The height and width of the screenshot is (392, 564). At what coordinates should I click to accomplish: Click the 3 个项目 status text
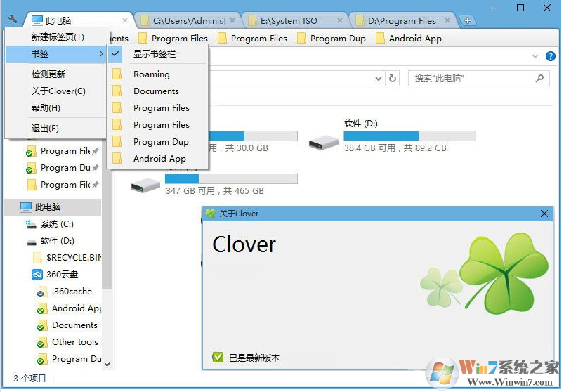[x=29, y=379]
